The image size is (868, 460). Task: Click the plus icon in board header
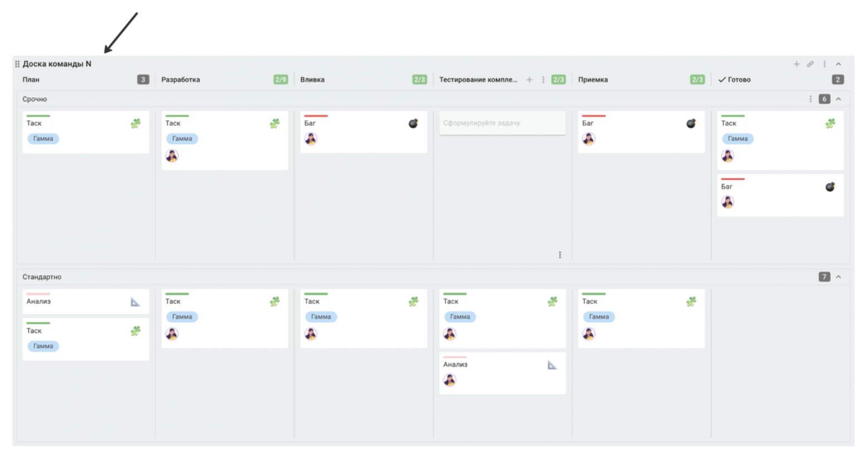(796, 64)
